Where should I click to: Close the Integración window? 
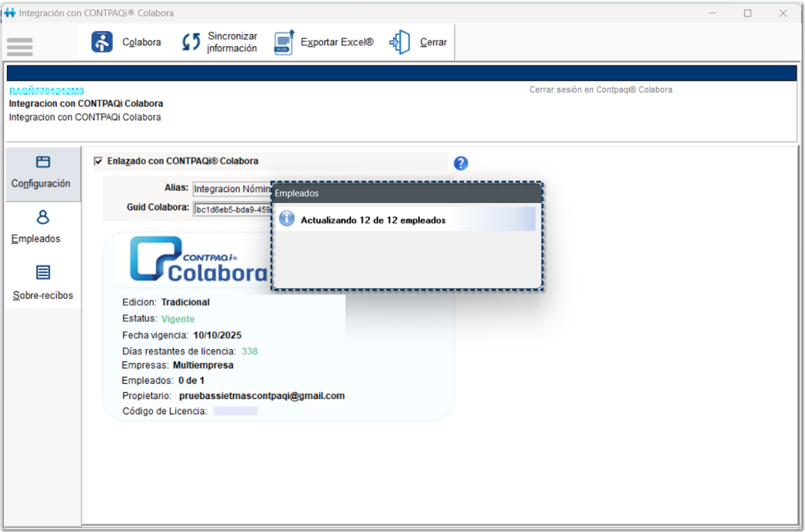783,13
